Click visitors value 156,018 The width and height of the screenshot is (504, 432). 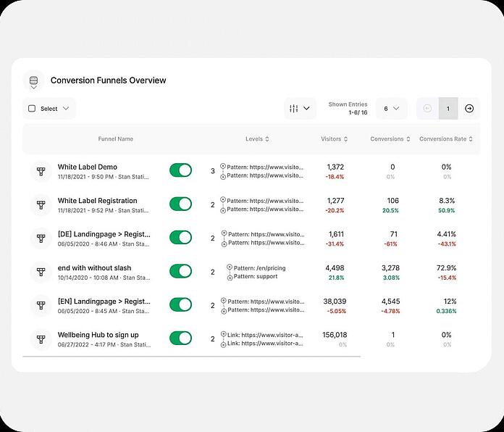[x=335, y=335]
